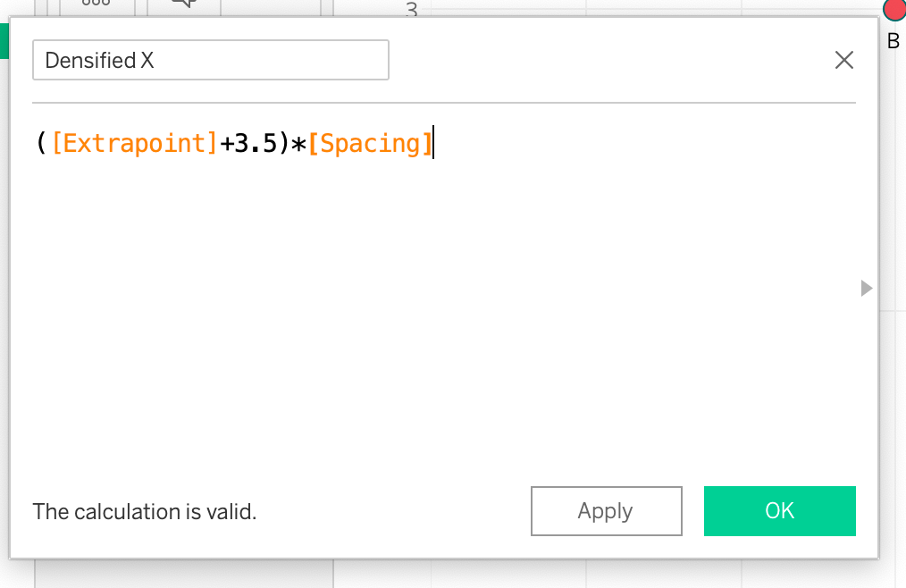Click the Detail card dots icon
Image resolution: width=906 pixels, height=588 pixels.
pyautogui.click(x=96, y=4)
